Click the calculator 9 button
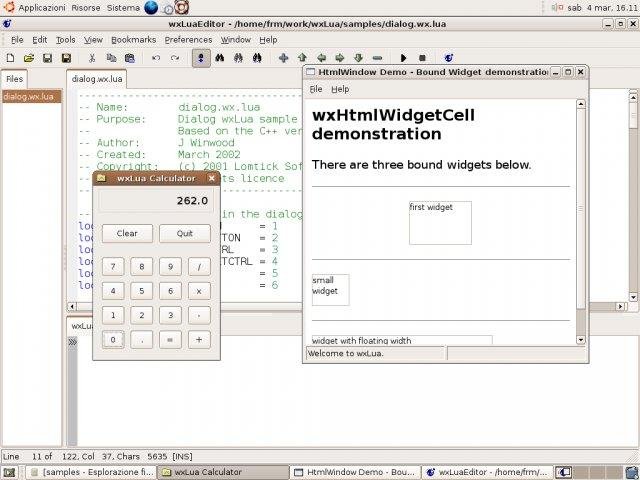The height and width of the screenshot is (480, 640). tap(170, 267)
